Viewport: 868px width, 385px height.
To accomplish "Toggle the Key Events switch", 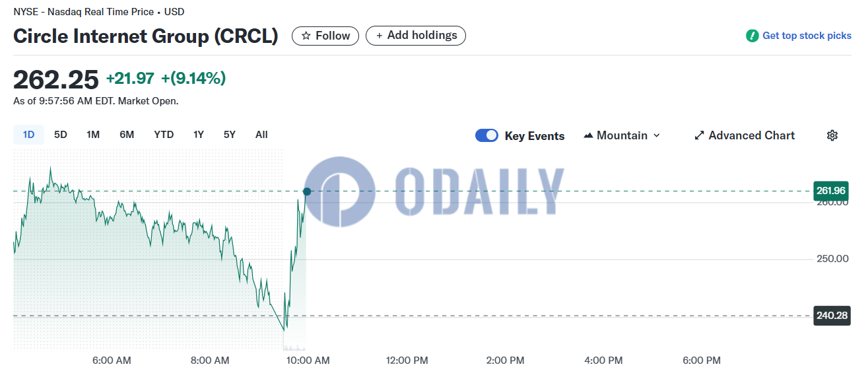I will pyautogui.click(x=487, y=135).
